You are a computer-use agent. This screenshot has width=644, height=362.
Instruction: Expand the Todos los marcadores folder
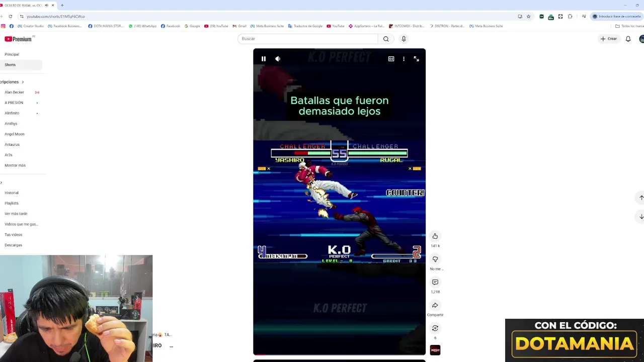pos(629,26)
